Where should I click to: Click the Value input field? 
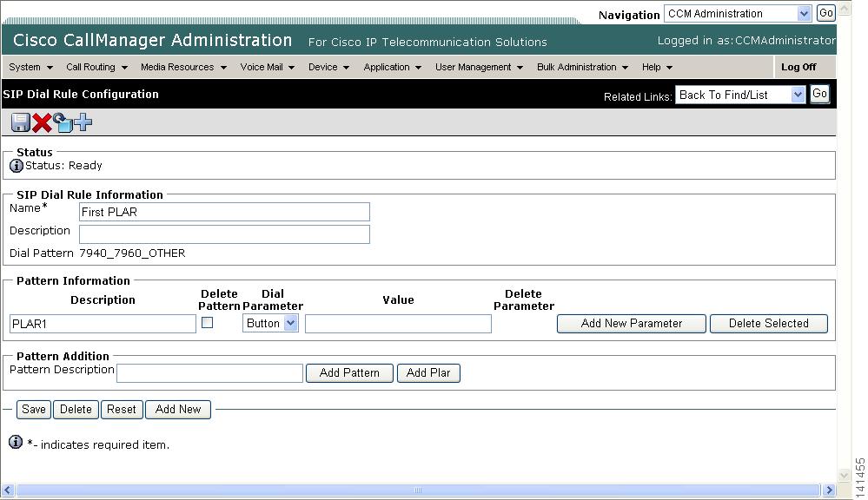398,324
